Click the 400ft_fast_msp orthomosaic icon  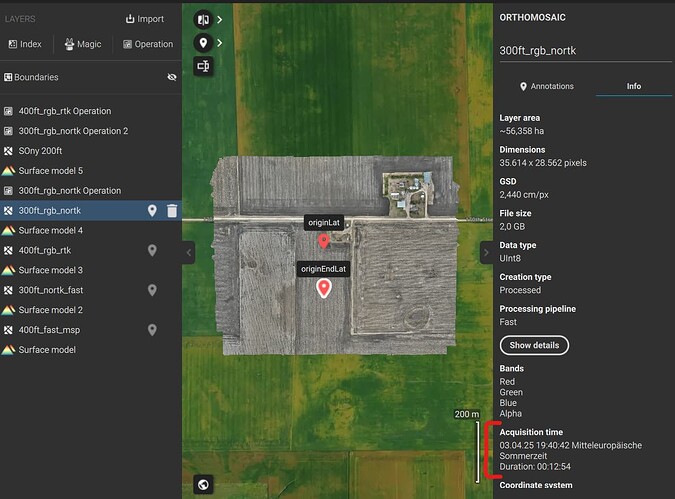point(8,330)
